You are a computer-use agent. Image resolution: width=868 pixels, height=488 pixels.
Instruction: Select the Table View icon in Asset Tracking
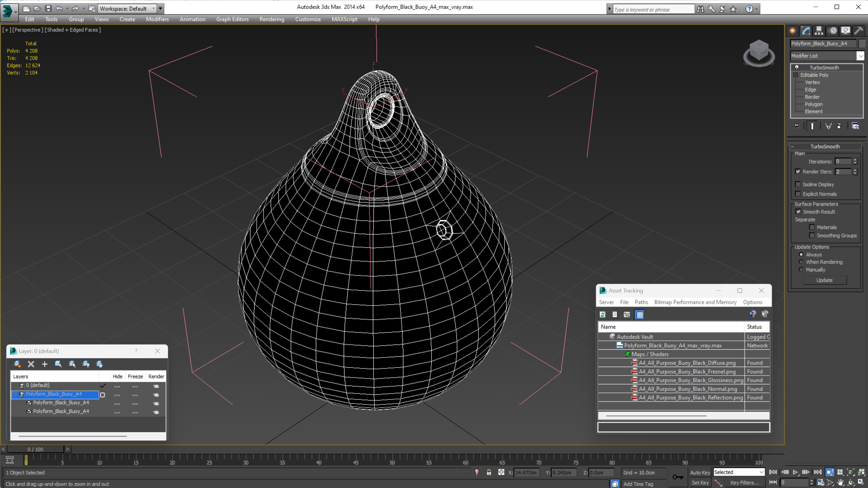[640, 315]
